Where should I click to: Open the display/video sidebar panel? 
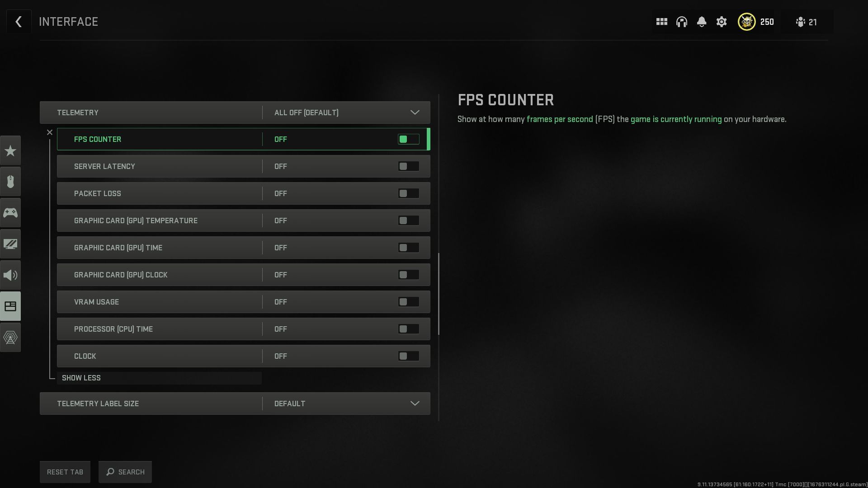coord(10,244)
